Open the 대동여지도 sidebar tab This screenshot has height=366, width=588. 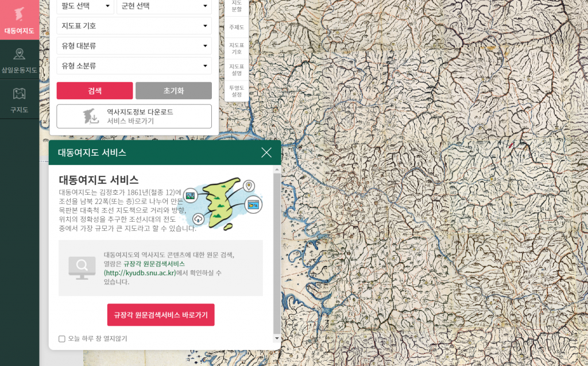coord(20,20)
